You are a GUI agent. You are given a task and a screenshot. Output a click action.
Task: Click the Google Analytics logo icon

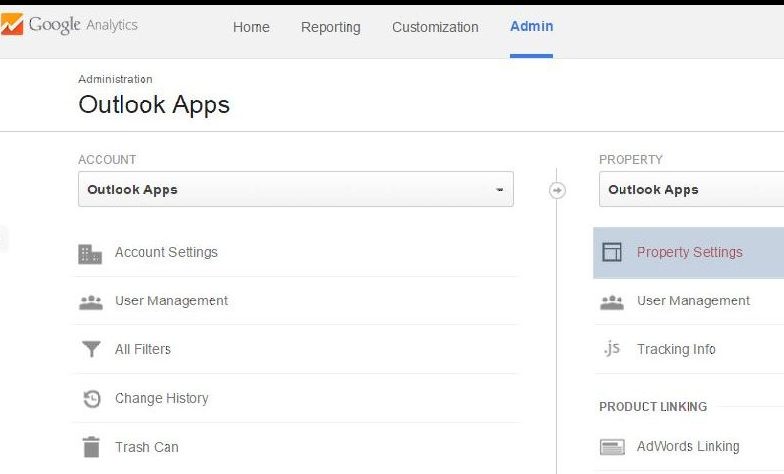click(12, 24)
